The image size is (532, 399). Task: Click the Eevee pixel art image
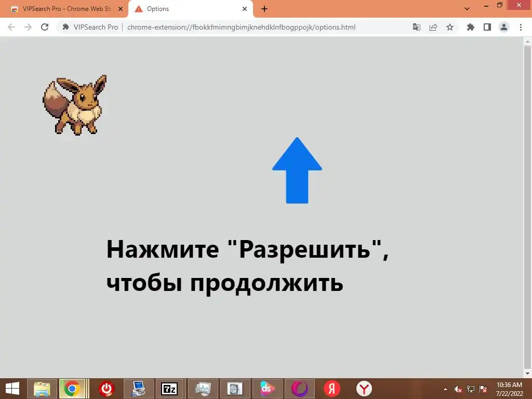(75, 104)
